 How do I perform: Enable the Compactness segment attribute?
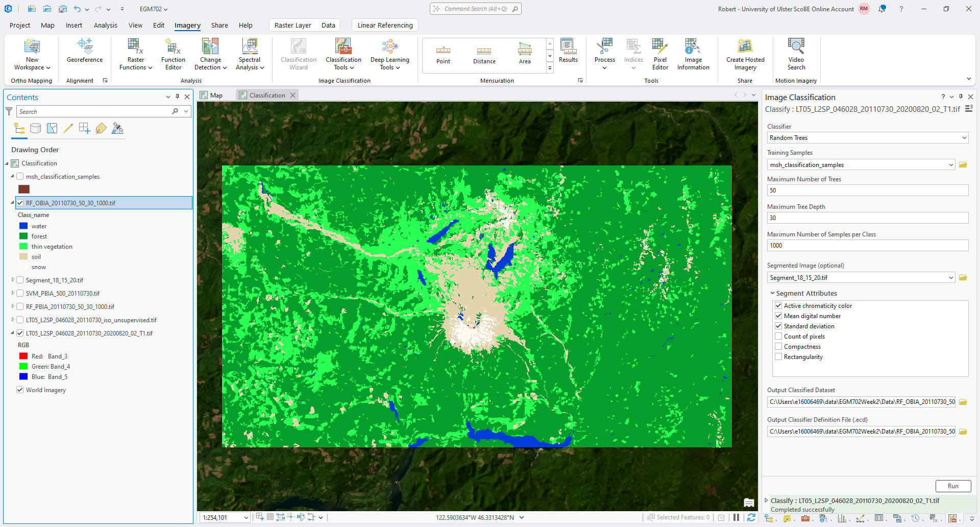[x=778, y=347]
